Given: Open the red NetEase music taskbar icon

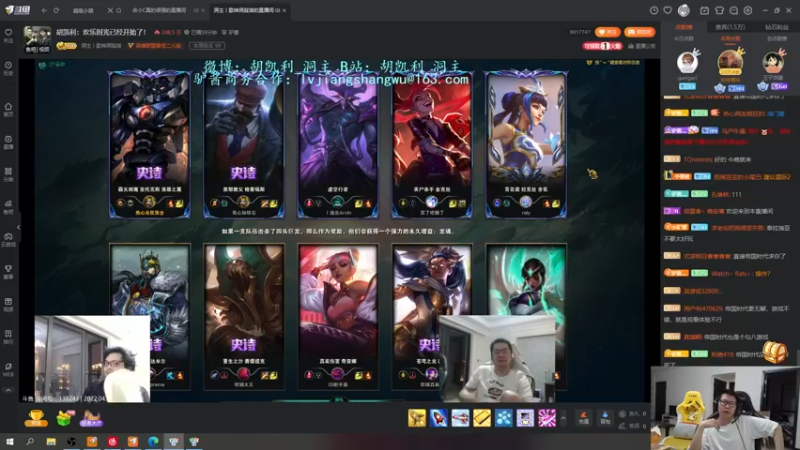Looking at the screenshot, I should pos(112,441).
